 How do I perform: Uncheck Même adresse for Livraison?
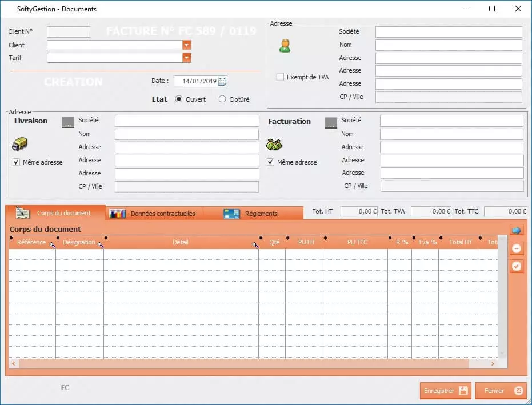click(16, 162)
